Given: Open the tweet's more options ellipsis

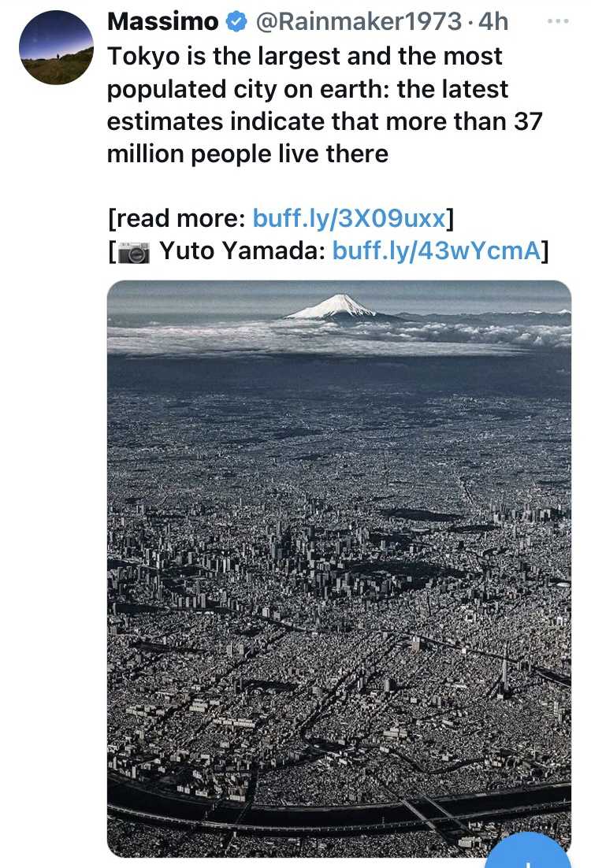Looking at the screenshot, I should point(557,21).
